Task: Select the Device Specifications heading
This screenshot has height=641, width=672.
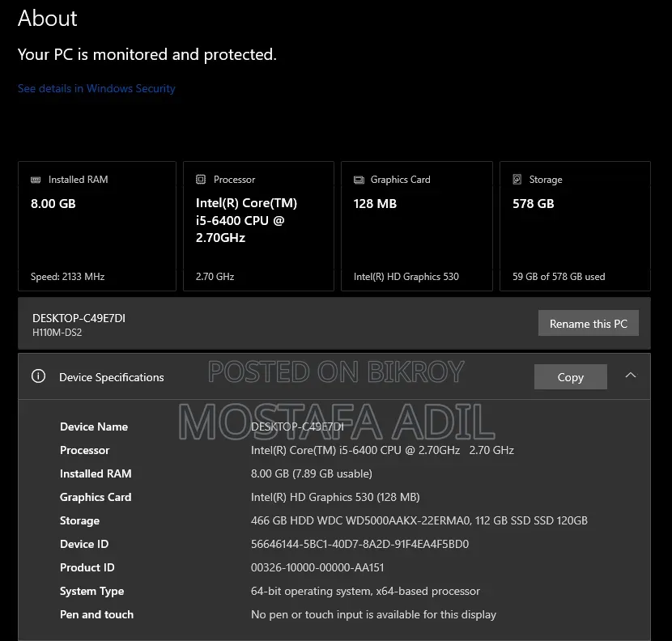Action: 112,377
